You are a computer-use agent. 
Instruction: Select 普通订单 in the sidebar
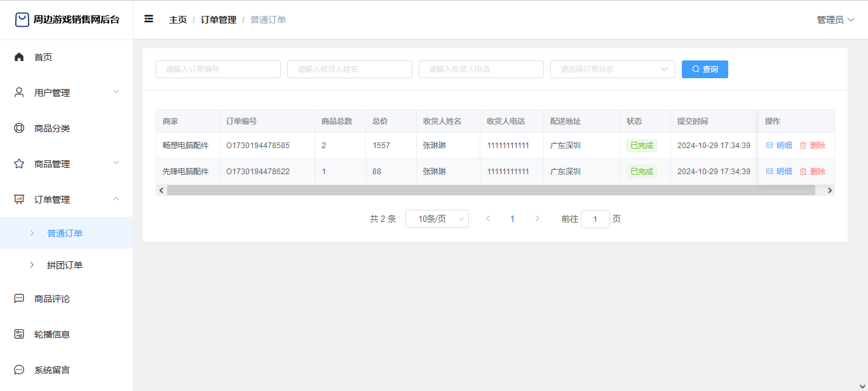point(65,233)
